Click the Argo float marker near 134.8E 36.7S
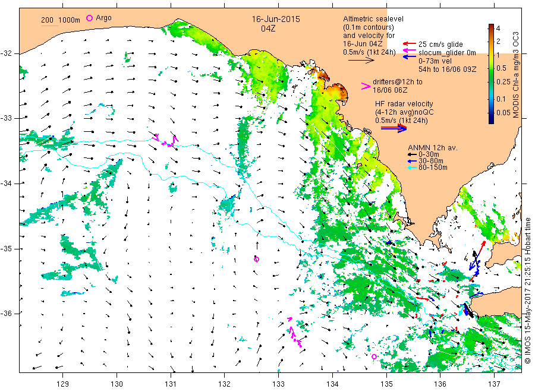 coord(374,356)
